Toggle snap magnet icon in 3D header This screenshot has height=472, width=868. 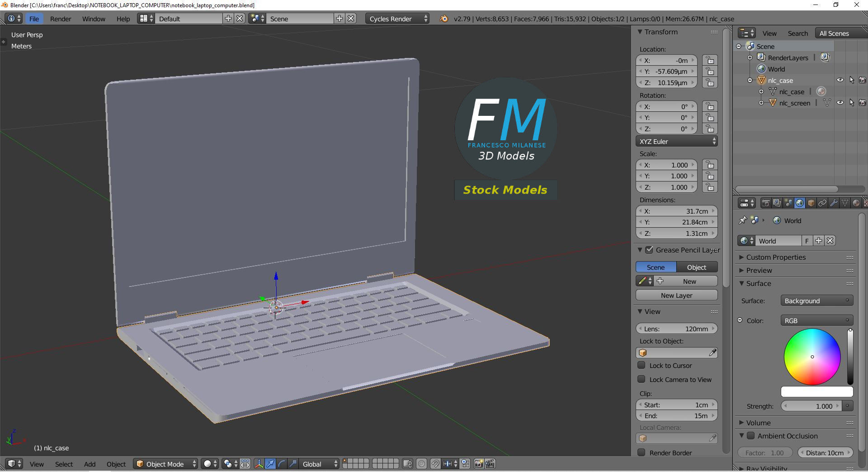(435, 464)
